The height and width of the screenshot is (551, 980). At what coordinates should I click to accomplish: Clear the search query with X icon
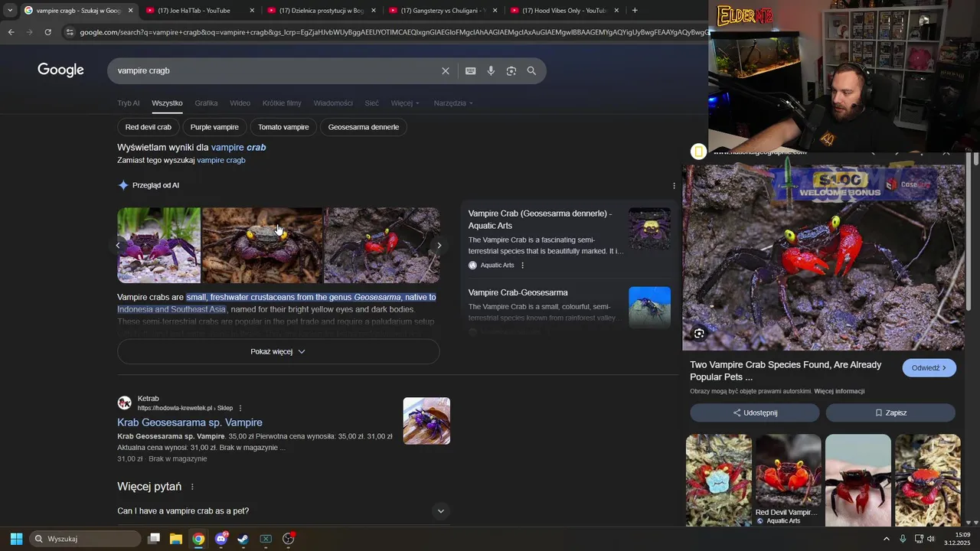pyautogui.click(x=446, y=70)
